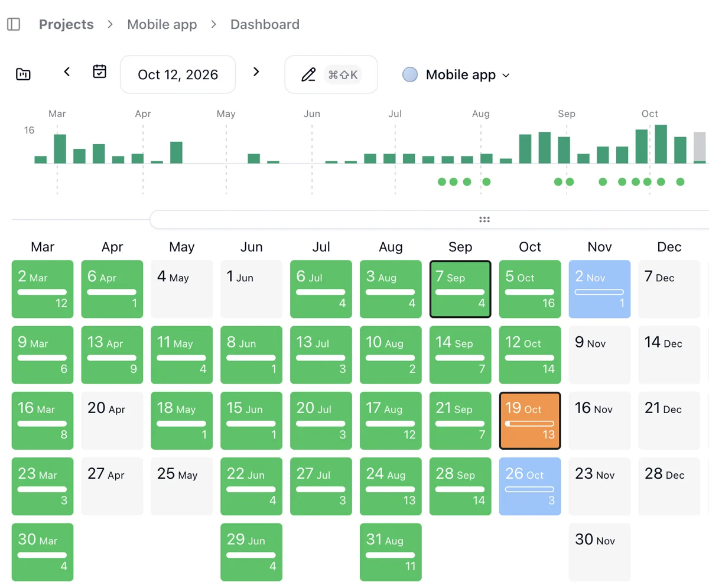Click the progress bar in the 19 Oct cell
This screenshot has width=709, height=588.
[x=530, y=423]
